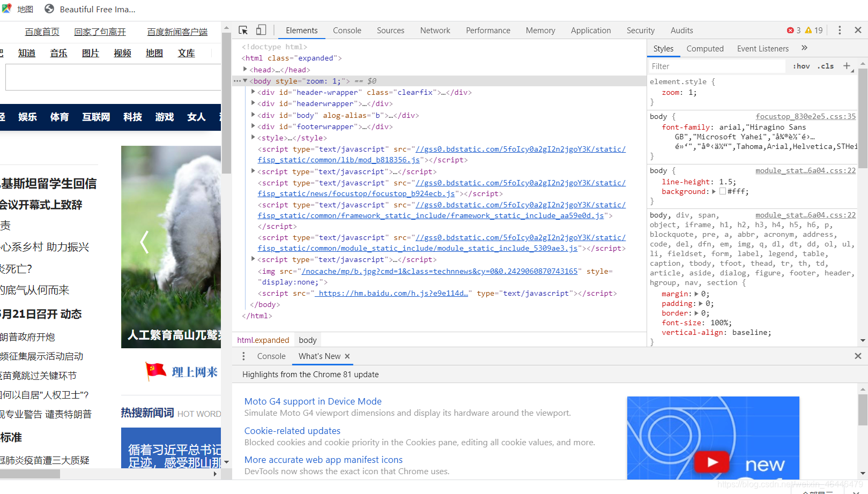The height and width of the screenshot is (494, 868).
Task: Expand the margin shorthand property
Action: tap(696, 294)
